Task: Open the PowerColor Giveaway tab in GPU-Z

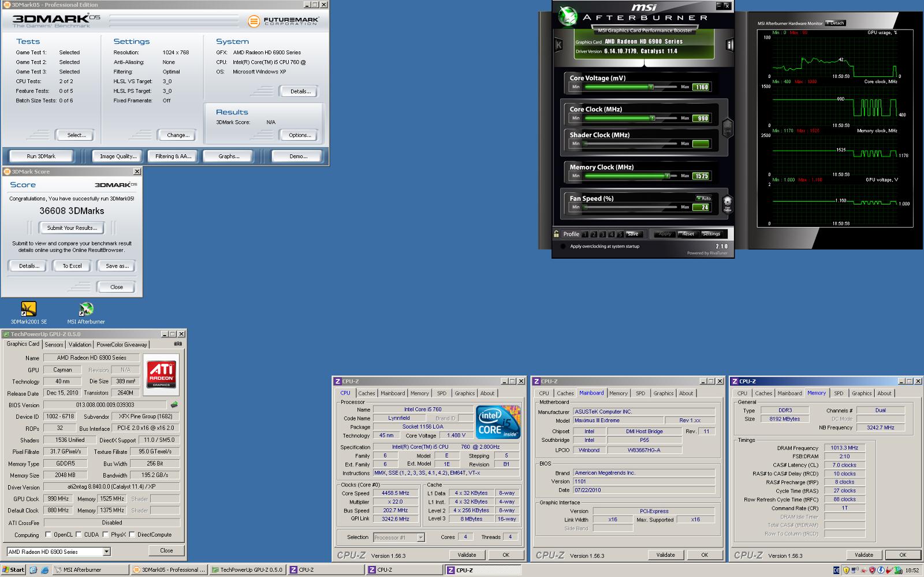Action: coord(122,344)
